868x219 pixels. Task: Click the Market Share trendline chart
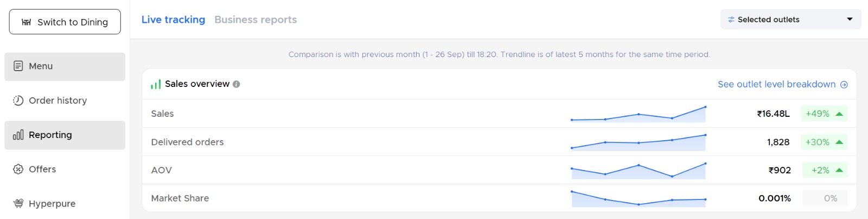click(639, 199)
